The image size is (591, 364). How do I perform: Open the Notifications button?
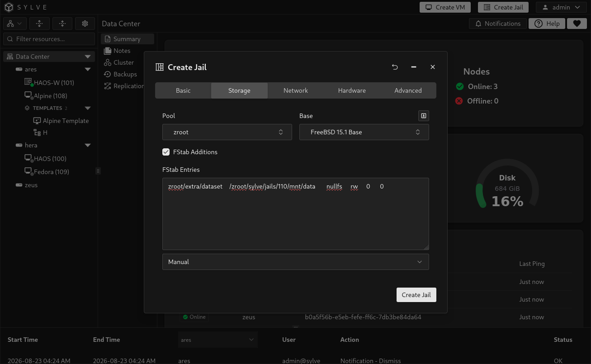[497, 24]
